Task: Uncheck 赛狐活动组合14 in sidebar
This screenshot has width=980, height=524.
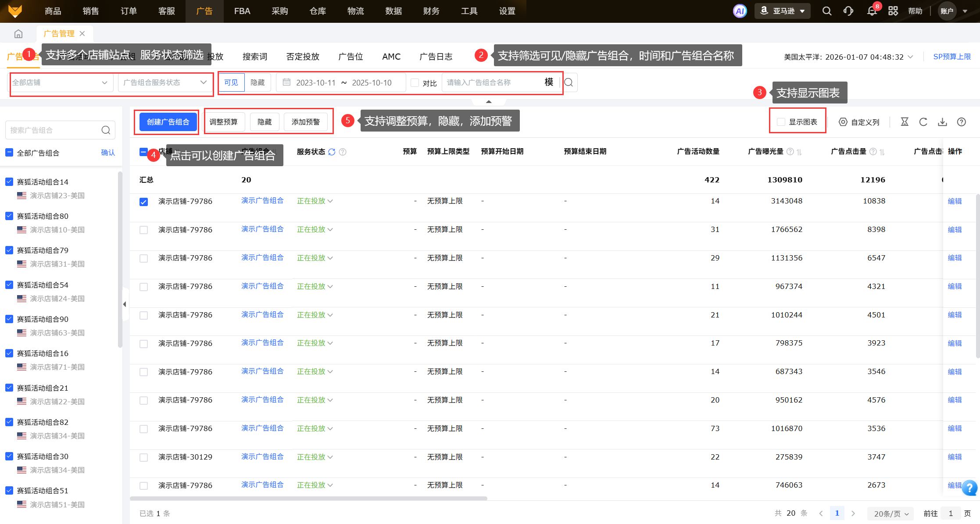Action: [9, 182]
